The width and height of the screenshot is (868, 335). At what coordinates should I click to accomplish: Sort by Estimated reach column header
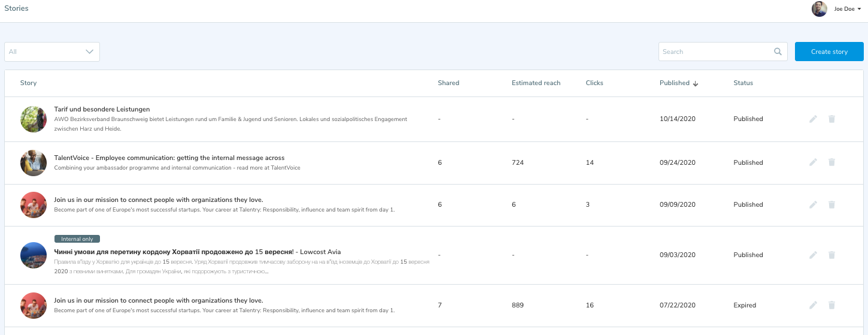536,83
